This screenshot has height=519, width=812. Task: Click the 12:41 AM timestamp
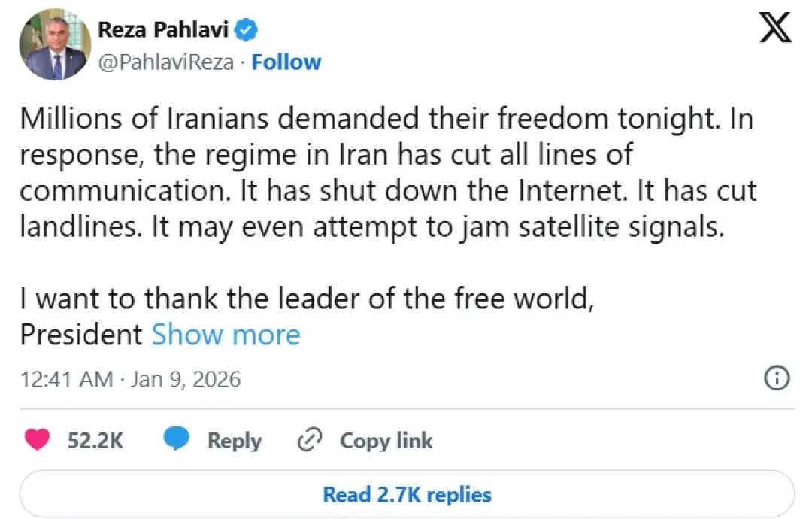coord(66,379)
